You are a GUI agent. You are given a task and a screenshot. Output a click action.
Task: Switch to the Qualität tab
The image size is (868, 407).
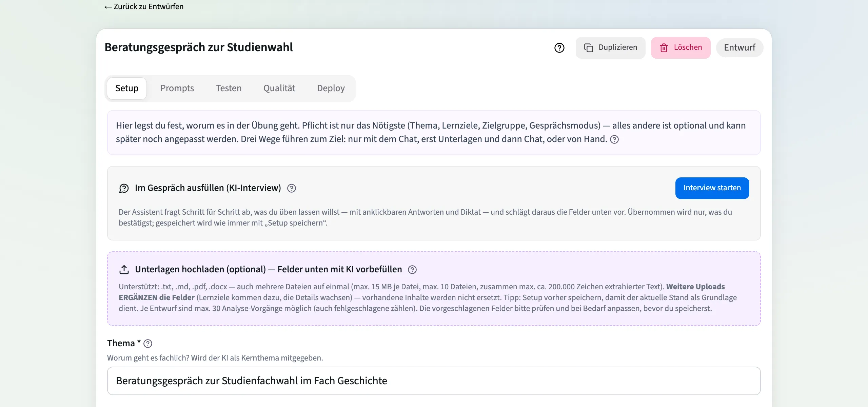pos(279,88)
